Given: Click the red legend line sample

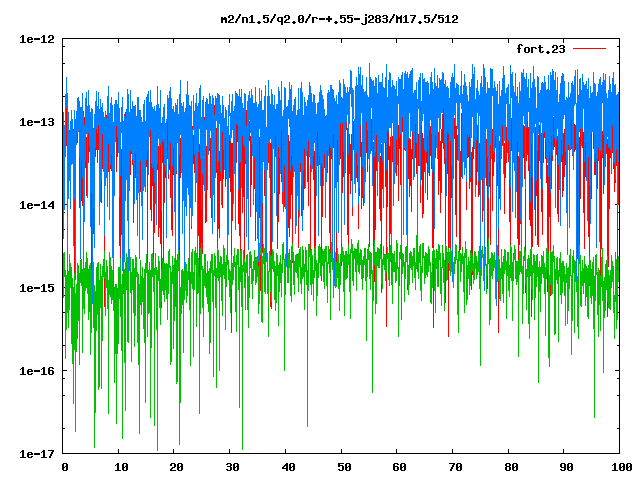Looking at the screenshot, I should tap(589, 49).
